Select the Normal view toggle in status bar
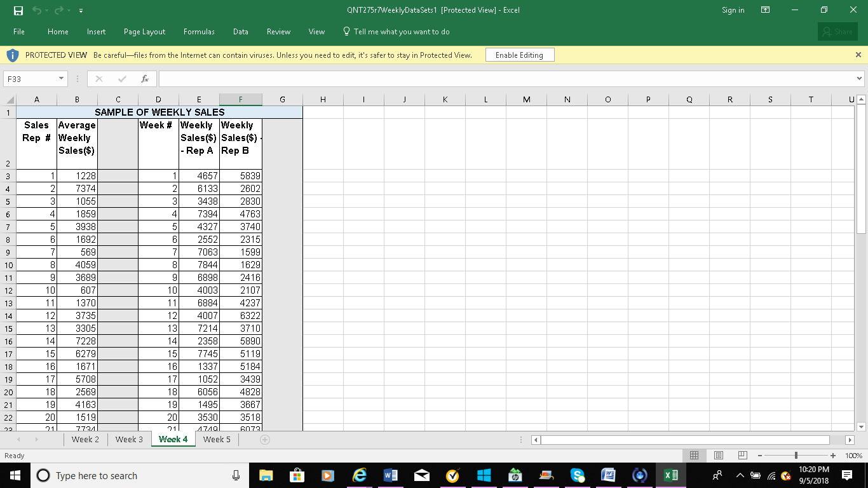Screen dimensions: 868x488 [x=695, y=456]
